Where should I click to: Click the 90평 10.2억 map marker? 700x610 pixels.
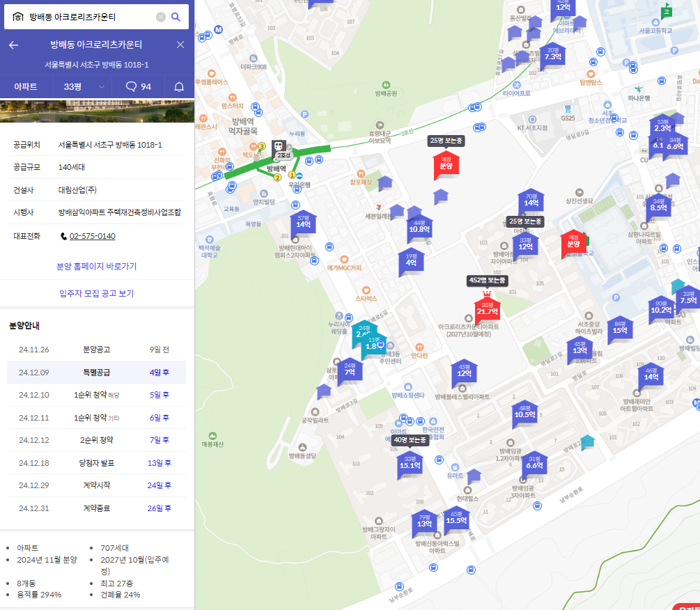coord(661,308)
